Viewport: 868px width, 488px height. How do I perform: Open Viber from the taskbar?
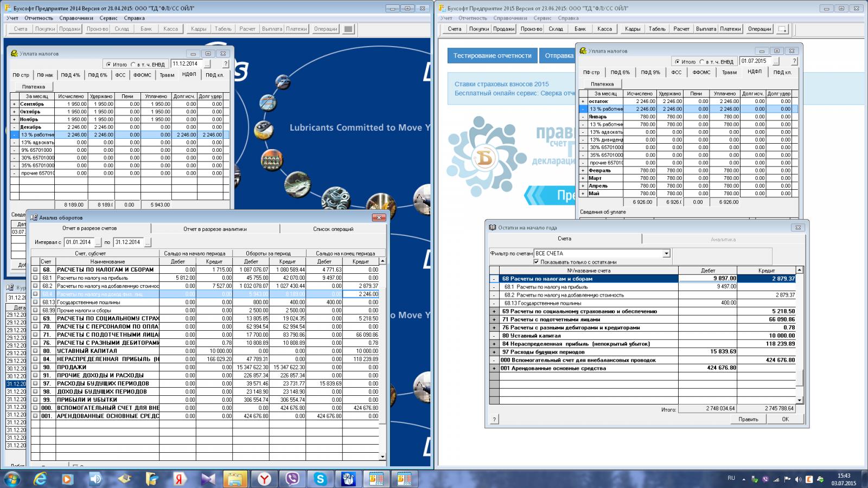point(292,479)
